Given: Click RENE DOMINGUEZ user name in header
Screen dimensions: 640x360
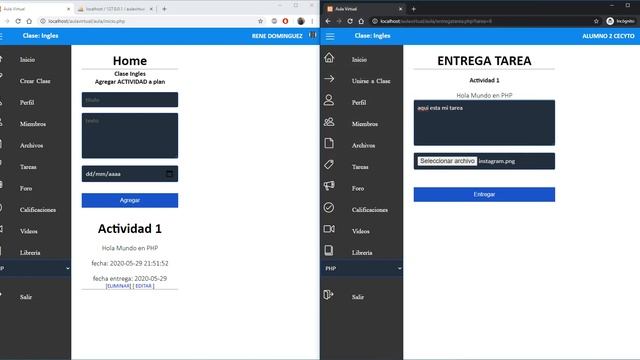Looking at the screenshot, I should [x=277, y=36].
